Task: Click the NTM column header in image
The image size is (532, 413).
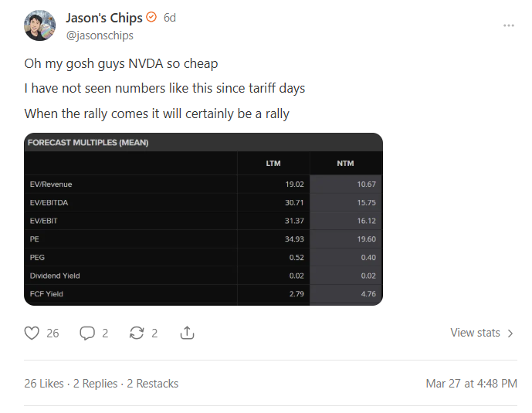Action: click(345, 164)
